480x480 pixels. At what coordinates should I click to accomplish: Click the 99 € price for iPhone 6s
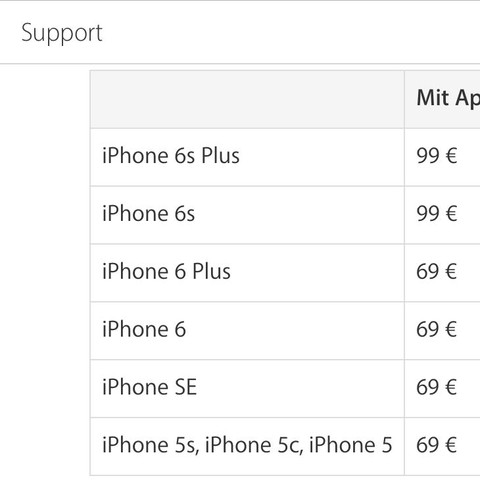[x=437, y=213]
